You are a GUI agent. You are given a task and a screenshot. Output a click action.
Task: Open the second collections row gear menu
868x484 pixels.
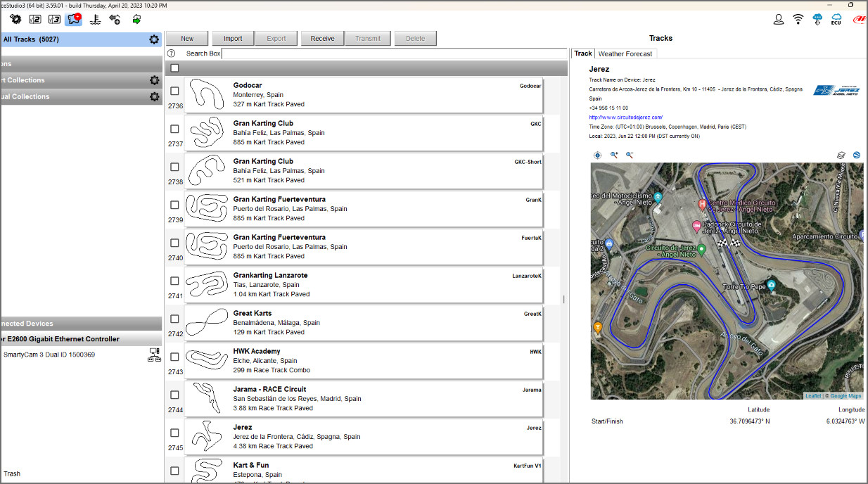[x=154, y=80]
